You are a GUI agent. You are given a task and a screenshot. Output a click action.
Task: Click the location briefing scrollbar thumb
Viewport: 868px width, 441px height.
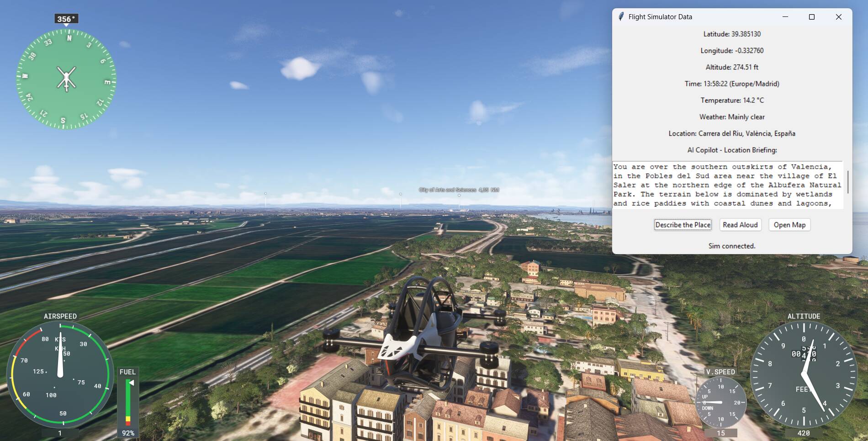848,182
